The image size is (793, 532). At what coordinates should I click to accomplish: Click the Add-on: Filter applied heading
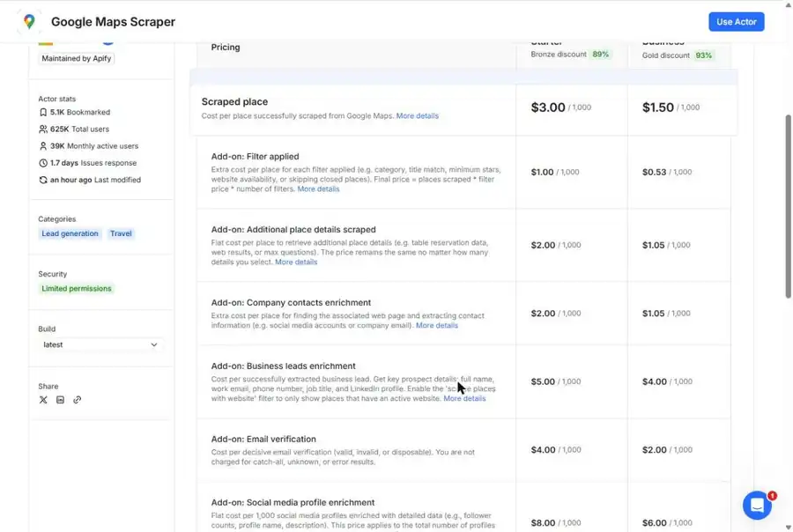pyautogui.click(x=255, y=157)
